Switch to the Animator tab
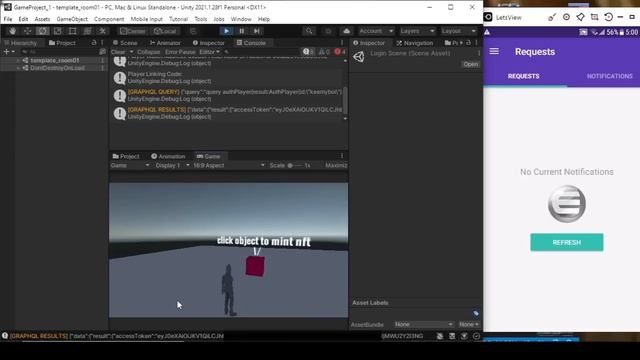Image resolution: width=640 pixels, height=360 pixels. click(x=165, y=43)
